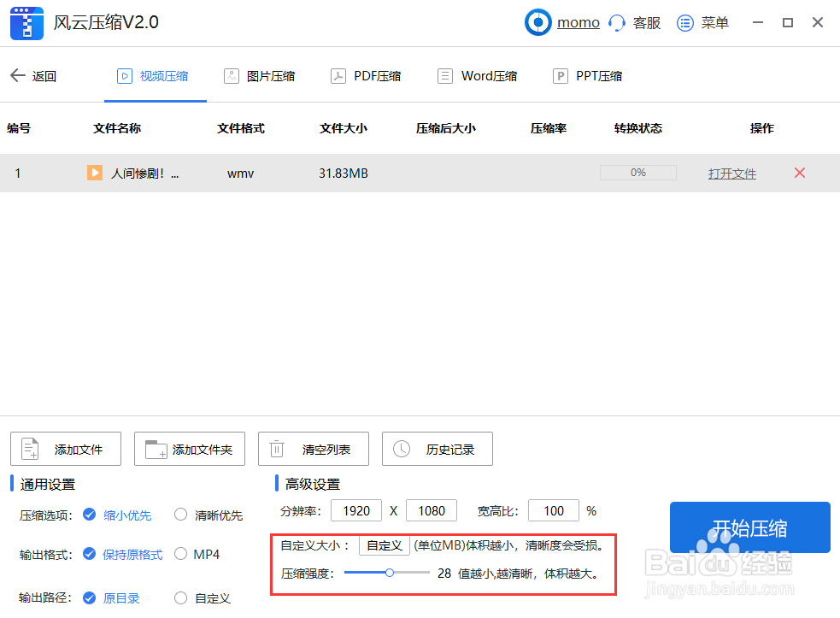Image resolution: width=840 pixels, height=618 pixels.
Task: Click the video play thumbnail of 人间惨剧
Action: pos(94,173)
